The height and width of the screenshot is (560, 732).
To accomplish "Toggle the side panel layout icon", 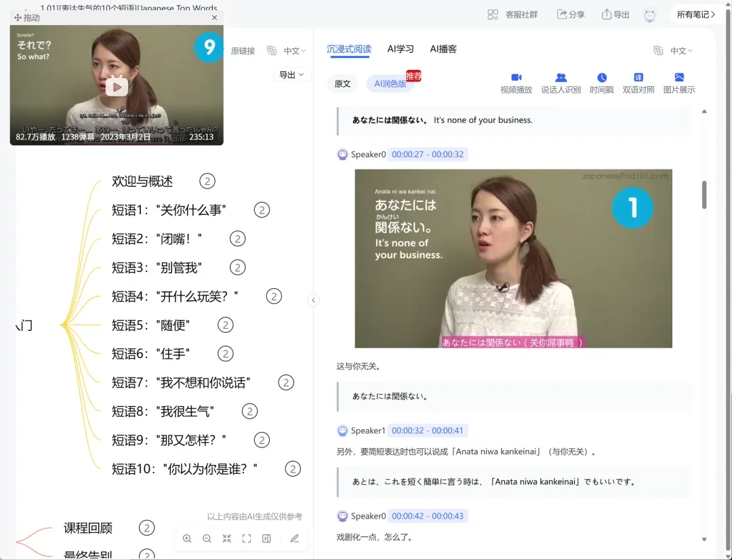I will tap(266, 538).
